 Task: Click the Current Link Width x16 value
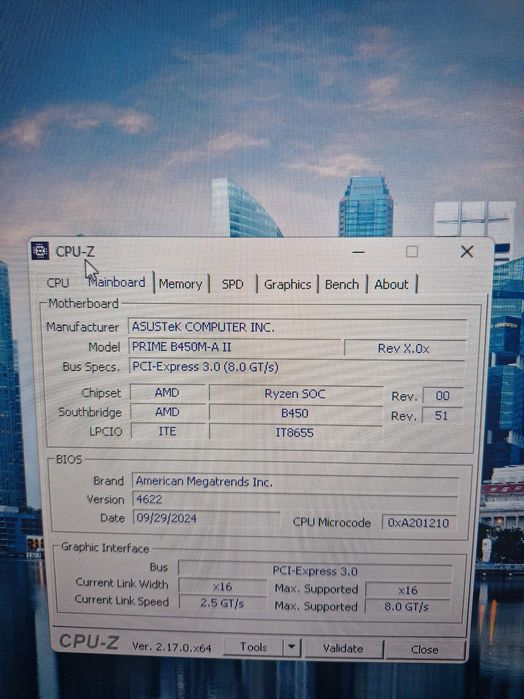coord(223,587)
